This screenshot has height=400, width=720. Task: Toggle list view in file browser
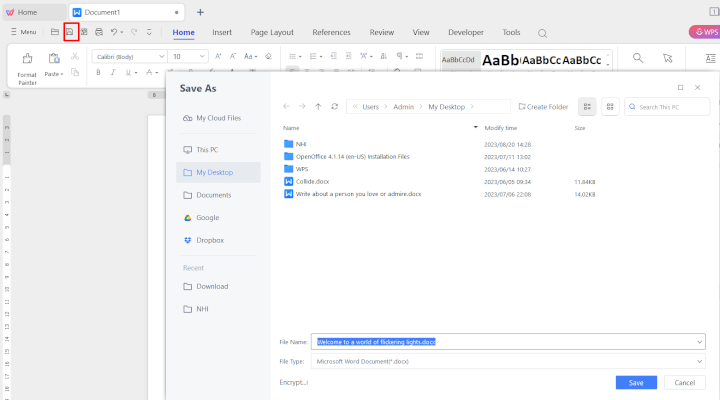point(587,106)
